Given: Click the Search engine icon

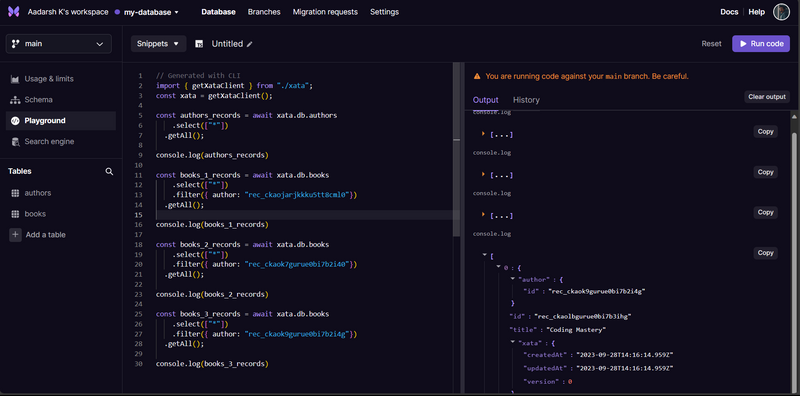Looking at the screenshot, I should tap(15, 141).
